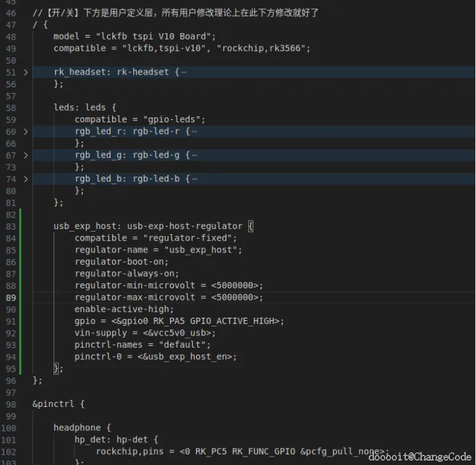The image size is (476, 465).
Task: Click the closing "};" on line 96
Action: pos(38,381)
